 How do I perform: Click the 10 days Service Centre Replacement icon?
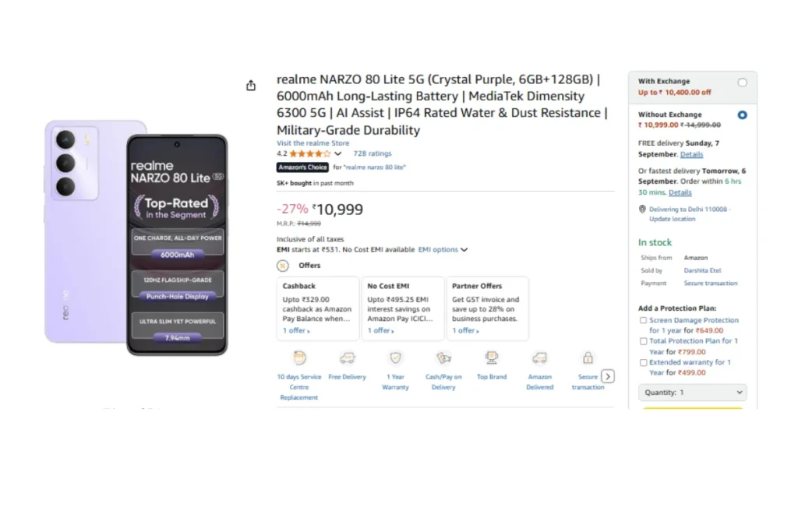coord(299,358)
